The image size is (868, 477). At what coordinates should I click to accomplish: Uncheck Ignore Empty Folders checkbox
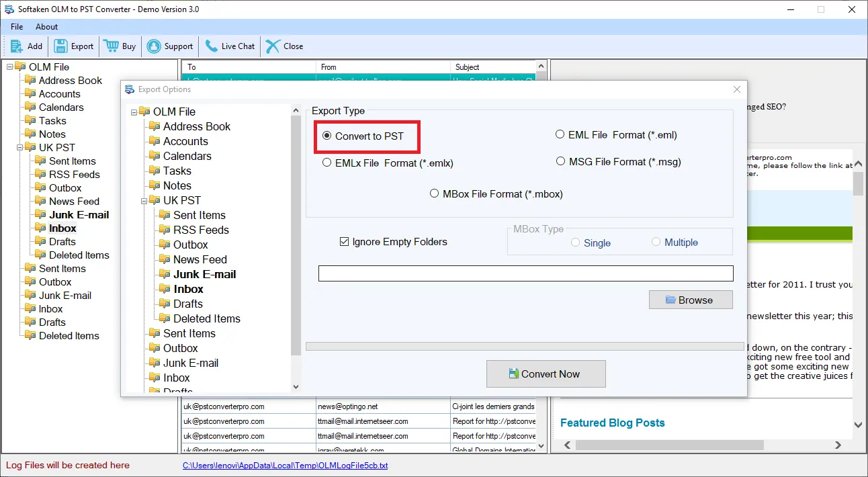coord(345,242)
